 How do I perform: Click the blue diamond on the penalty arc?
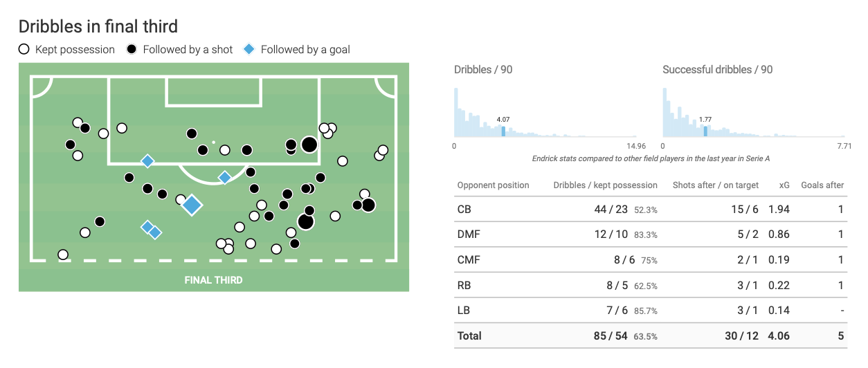[224, 178]
